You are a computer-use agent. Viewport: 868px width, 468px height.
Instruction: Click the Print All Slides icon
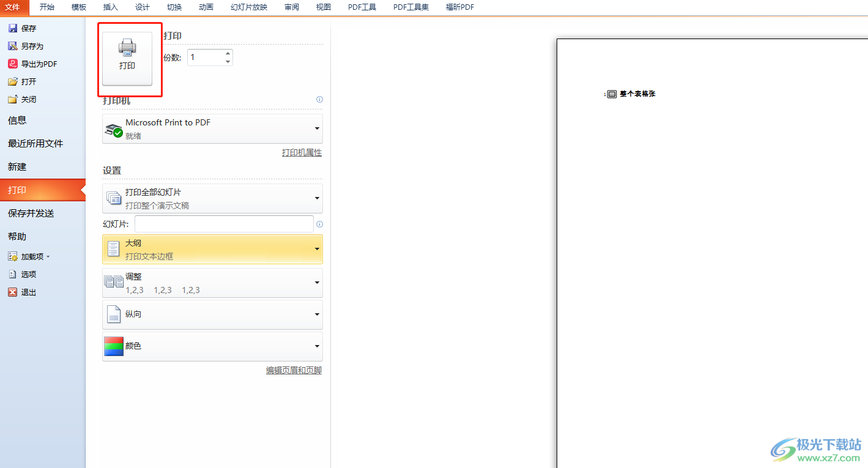pyautogui.click(x=114, y=198)
